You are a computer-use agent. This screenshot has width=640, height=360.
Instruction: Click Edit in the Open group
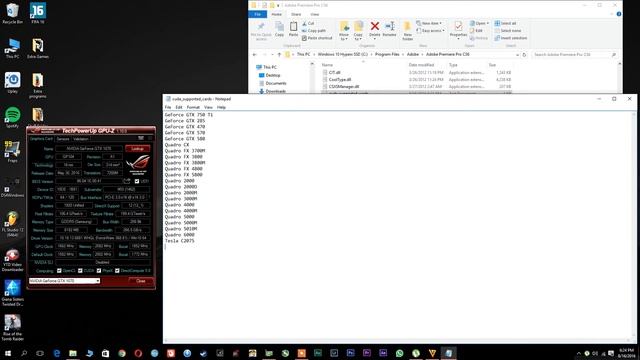476,31
